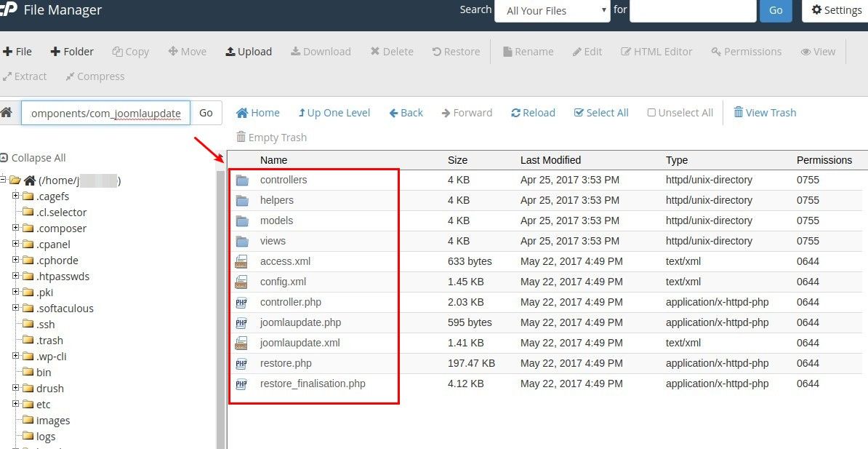Open the controllers folder
This screenshot has height=449, width=868.
click(284, 180)
